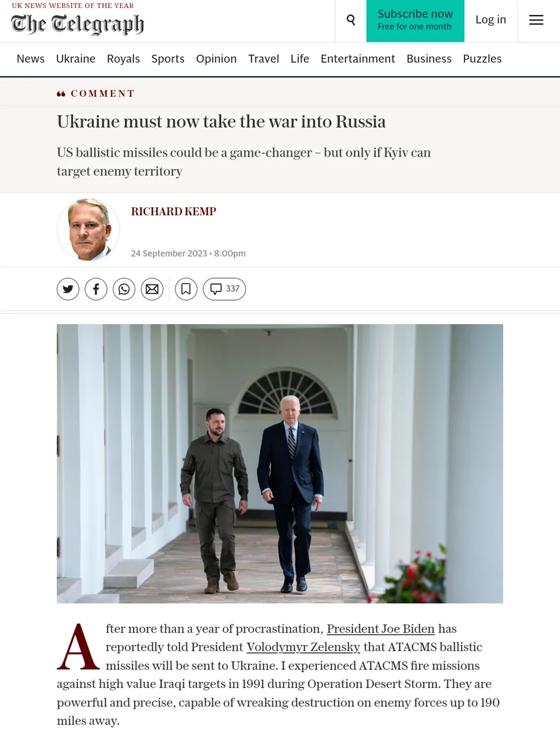560x737 pixels.
Task: Open the Business section tab
Action: tap(429, 59)
